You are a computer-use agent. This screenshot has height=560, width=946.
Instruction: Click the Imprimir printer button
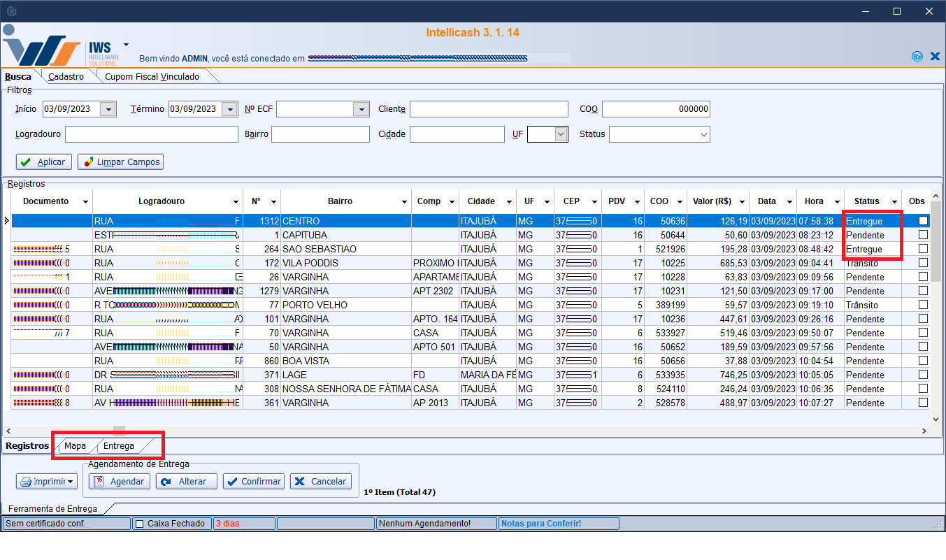pyautogui.click(x=47, y=481)
